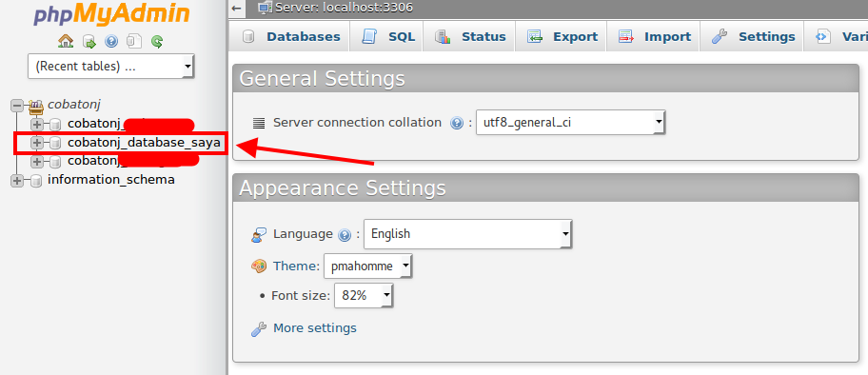Click the phpMyAdmin logo
Viewport: 868px width, 375px height.
pos(110,15)
